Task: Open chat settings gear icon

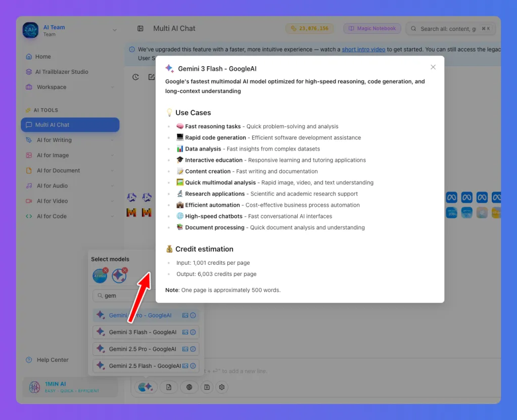Action: [x=222, y=387]
